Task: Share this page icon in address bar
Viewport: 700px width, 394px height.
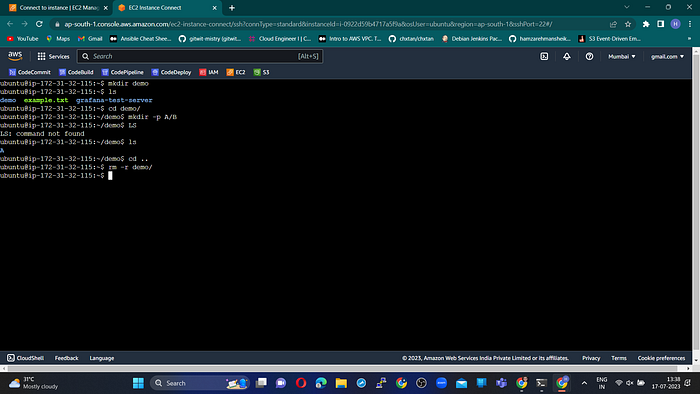Action: coord(613,24)
